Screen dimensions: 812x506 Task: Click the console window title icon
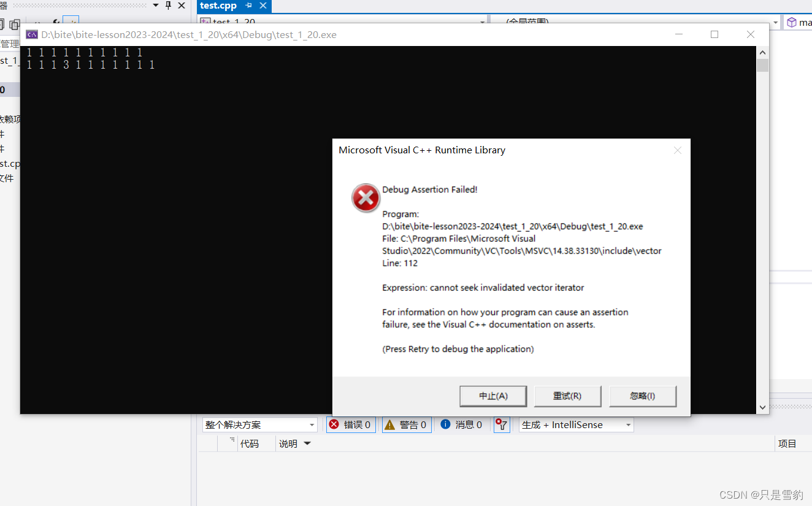click(x=32, y=34)
